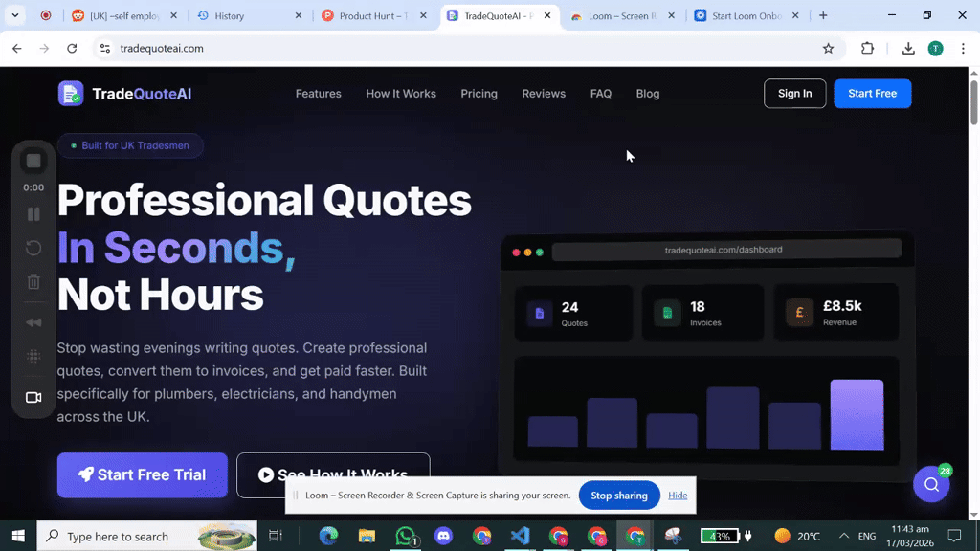
Task: Open the Chrome profile menu avatar
Action: 935,48
